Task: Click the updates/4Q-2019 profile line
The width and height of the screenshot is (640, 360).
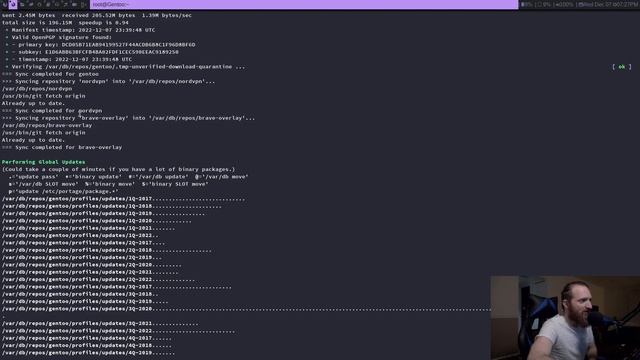Action: pos(89,353)
